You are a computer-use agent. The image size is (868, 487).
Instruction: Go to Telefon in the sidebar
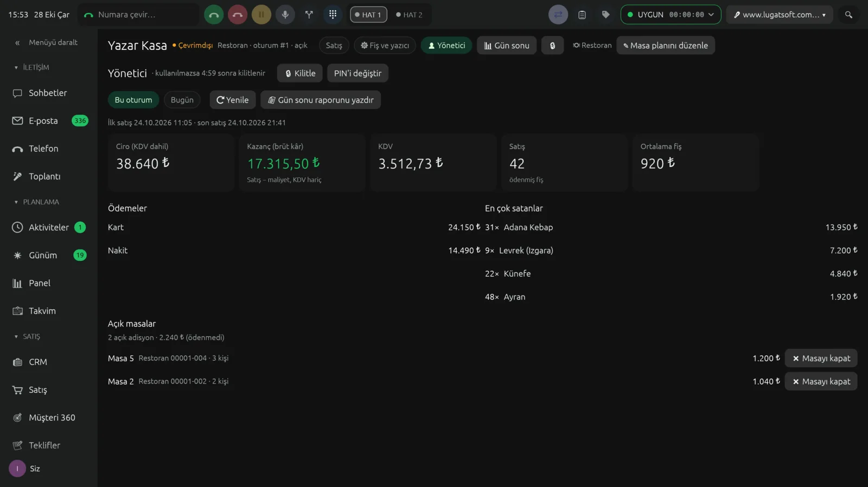[x=49, y=149]
